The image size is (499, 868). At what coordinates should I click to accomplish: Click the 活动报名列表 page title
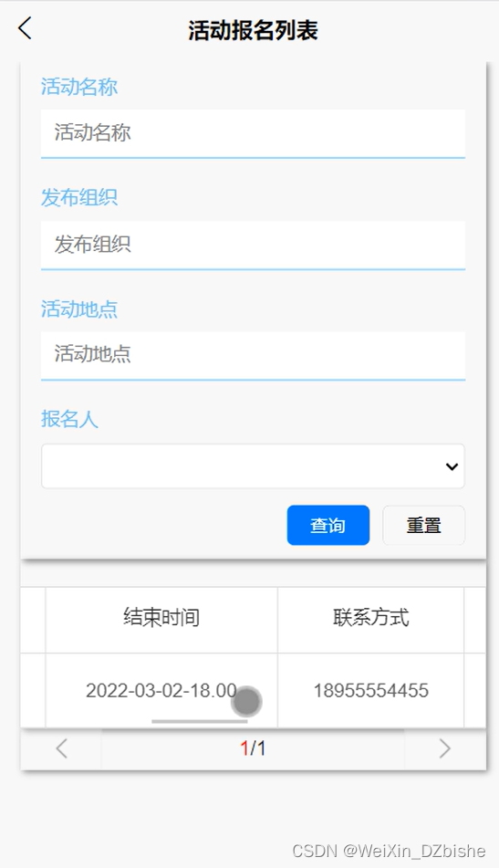click(253, 30)
